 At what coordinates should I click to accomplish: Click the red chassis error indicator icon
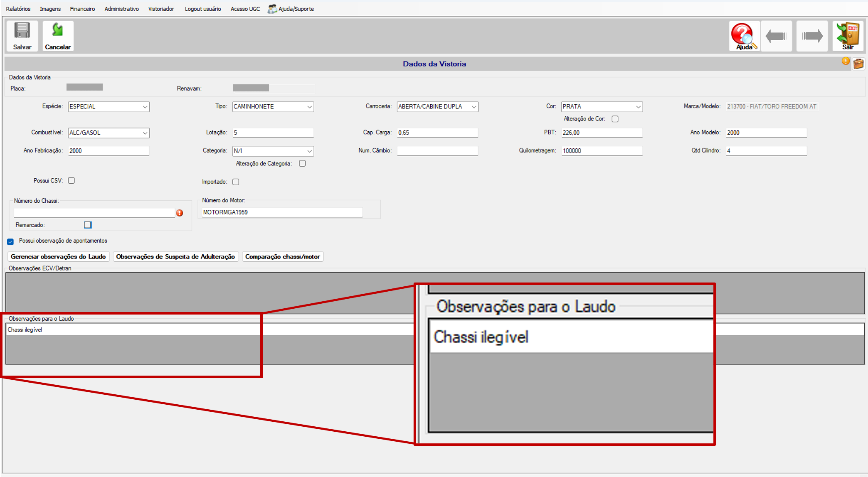180,213
